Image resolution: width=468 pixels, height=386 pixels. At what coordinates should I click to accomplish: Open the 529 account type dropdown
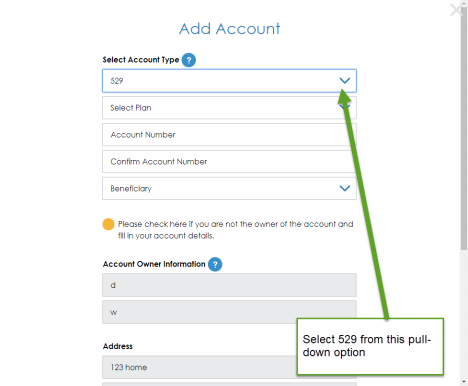pos(229,81)
